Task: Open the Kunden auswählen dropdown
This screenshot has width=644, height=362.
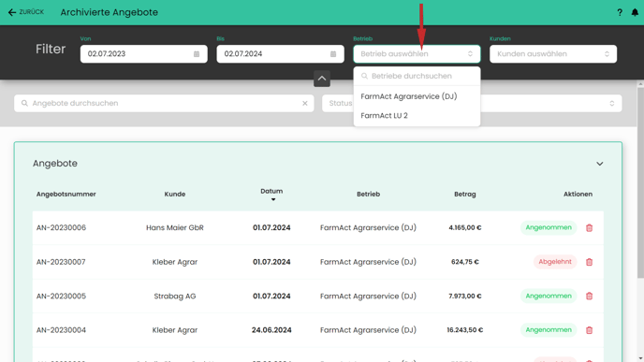Action: 553,53
